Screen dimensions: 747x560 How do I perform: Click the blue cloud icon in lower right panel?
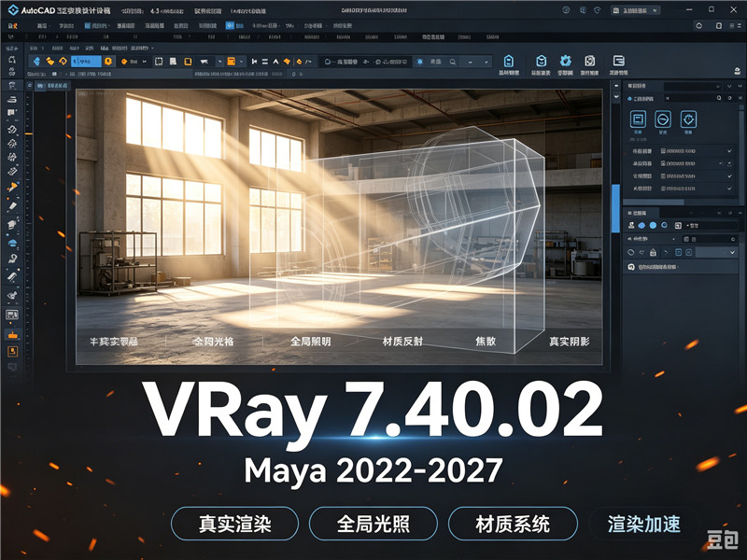click(641, 225)
